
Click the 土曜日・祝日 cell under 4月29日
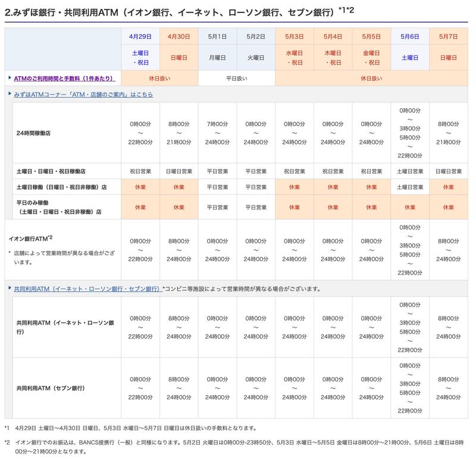point(140,58)
